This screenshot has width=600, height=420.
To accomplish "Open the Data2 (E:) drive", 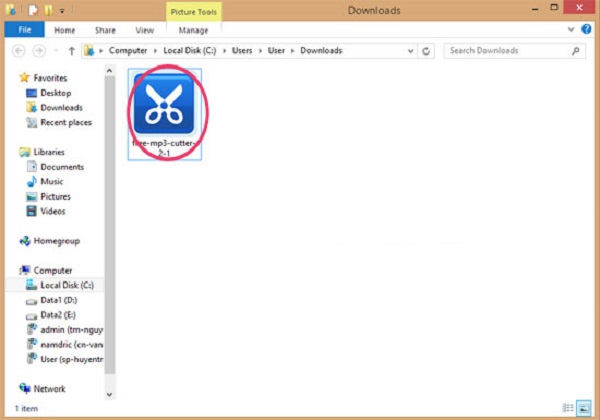I will click(58, 315).
